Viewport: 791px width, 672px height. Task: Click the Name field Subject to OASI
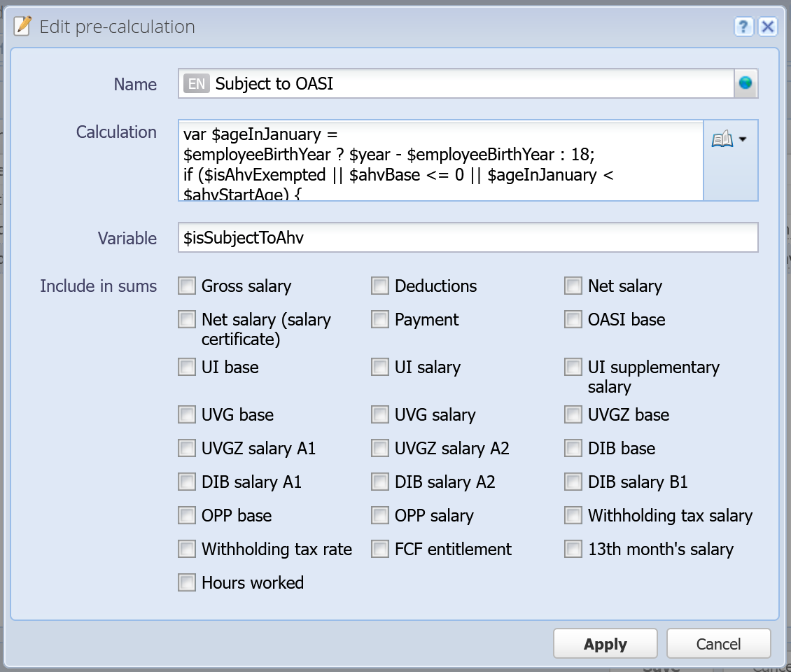pos(456,84)
